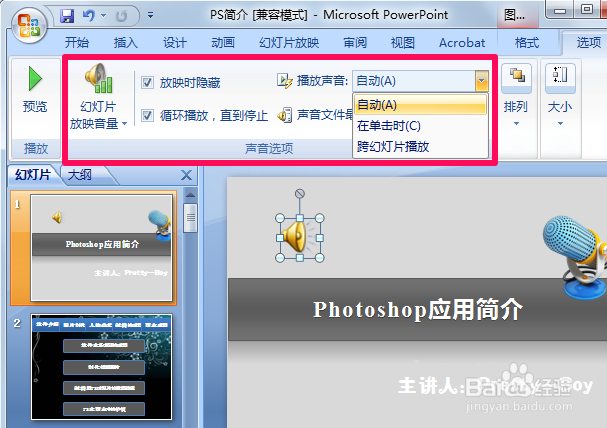Select 跨幻灯片播放 in the dropdown list
Image resolution: width=607 pixels, height=428 pixels.
pos(420,147)
